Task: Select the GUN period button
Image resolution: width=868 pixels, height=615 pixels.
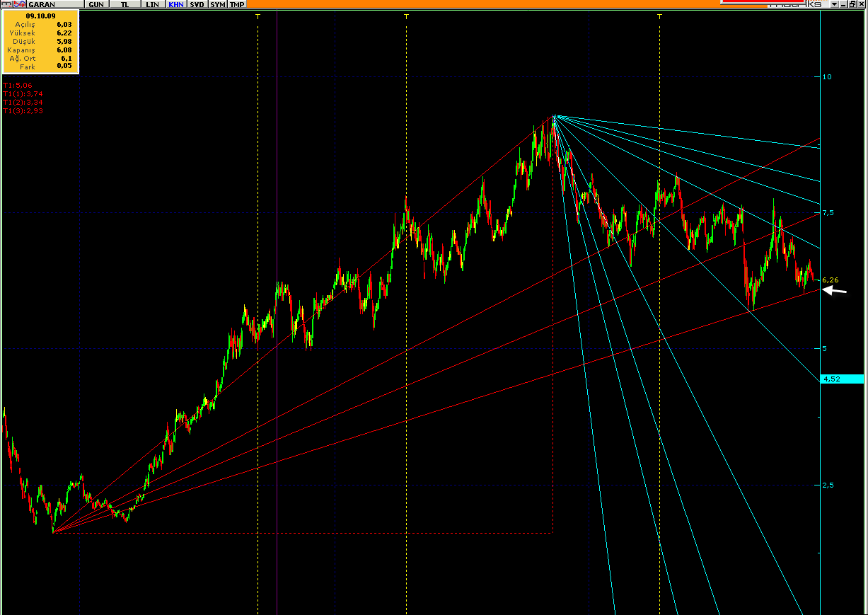Action: coord(95,4)
